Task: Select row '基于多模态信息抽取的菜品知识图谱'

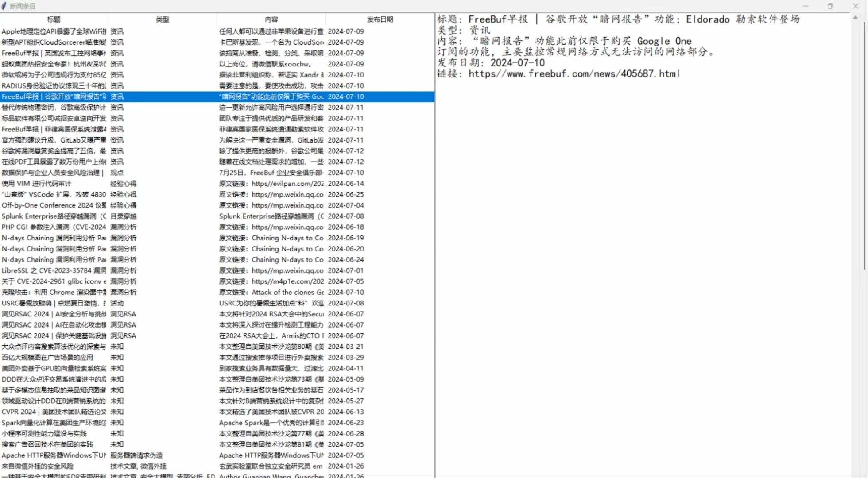Action: [217, 390]
